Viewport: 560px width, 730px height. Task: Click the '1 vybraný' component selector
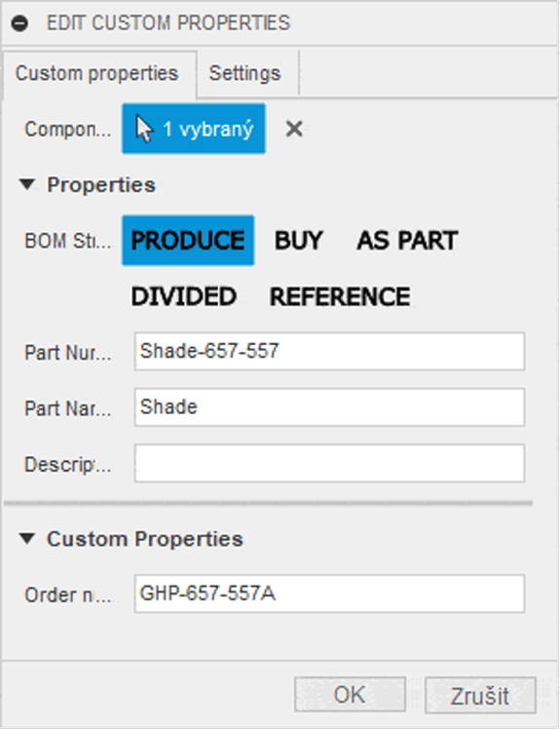pos(194,129)
